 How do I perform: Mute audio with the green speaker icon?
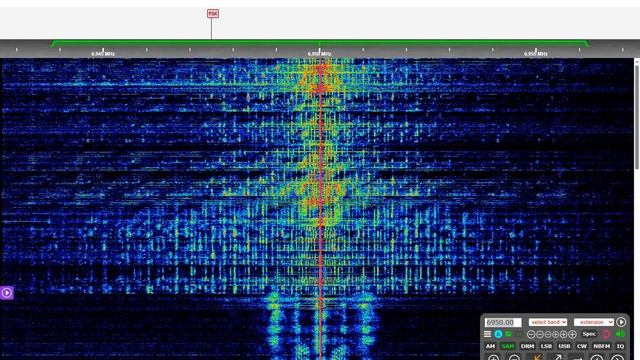point(620,334)
